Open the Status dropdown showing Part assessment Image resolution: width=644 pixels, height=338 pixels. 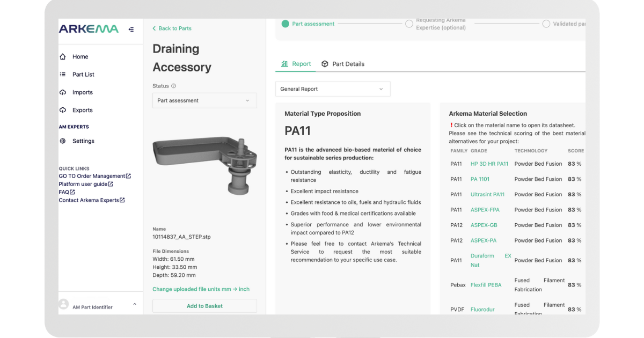pos(204,100)
